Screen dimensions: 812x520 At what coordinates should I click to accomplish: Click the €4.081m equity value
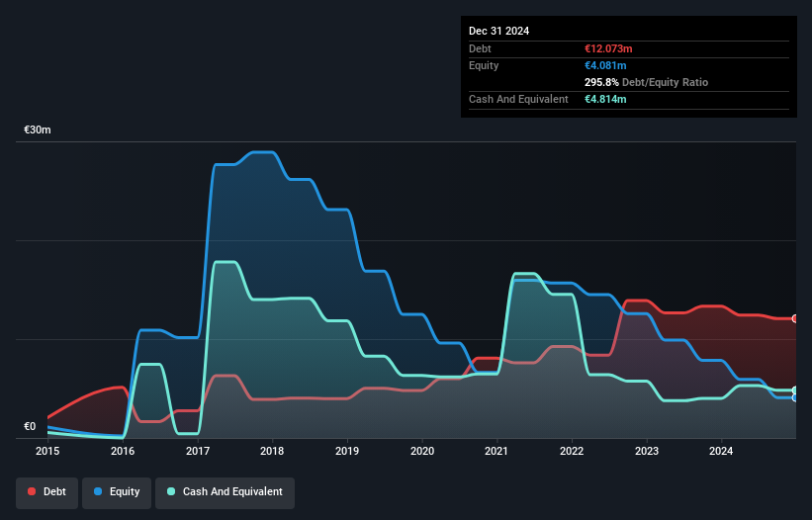605,65
